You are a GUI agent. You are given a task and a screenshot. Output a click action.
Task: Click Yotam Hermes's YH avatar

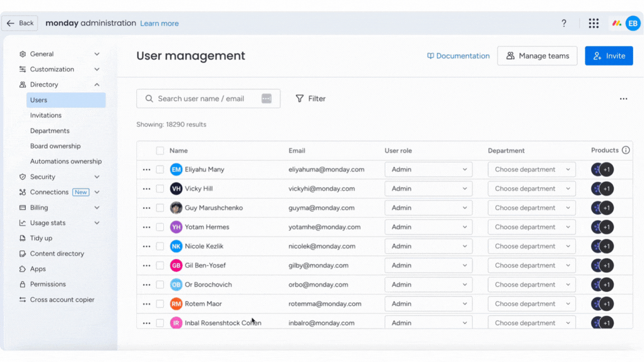click(x=176, y=227)
